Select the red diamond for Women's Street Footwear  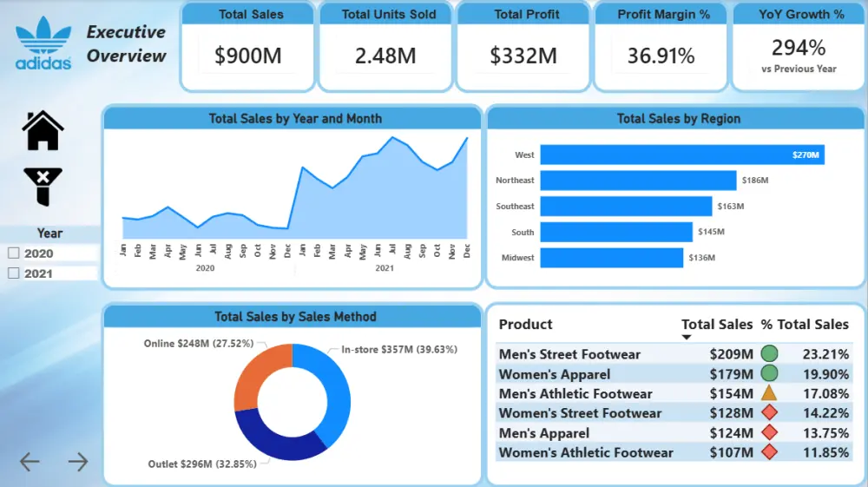coord(769,412)
